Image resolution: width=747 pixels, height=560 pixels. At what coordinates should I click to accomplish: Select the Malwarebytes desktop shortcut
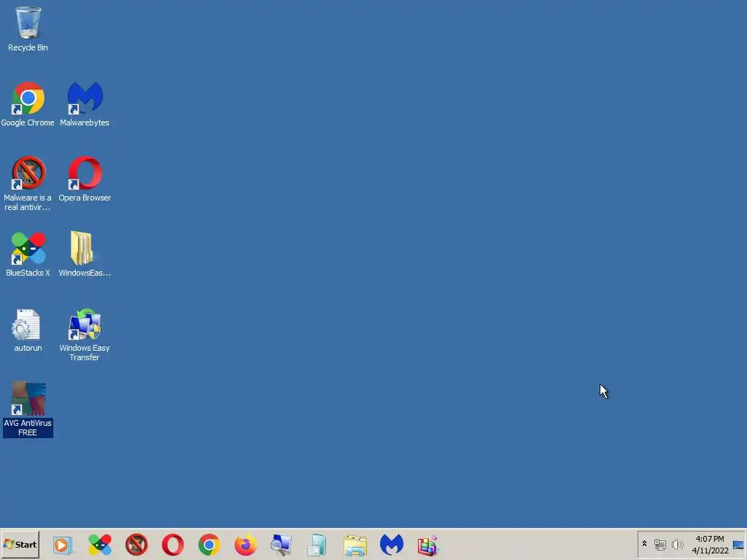point(85,104)
